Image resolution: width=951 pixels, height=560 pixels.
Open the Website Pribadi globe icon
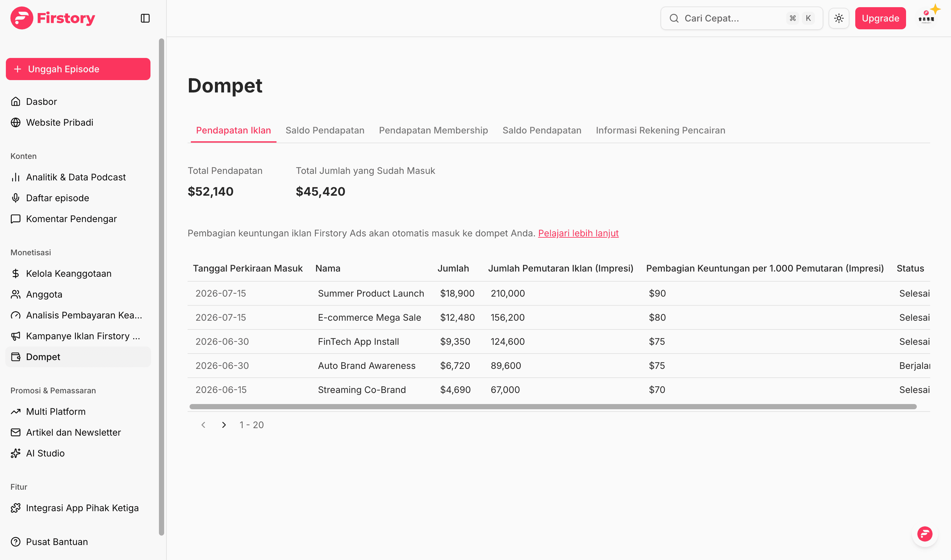[16, 122]
